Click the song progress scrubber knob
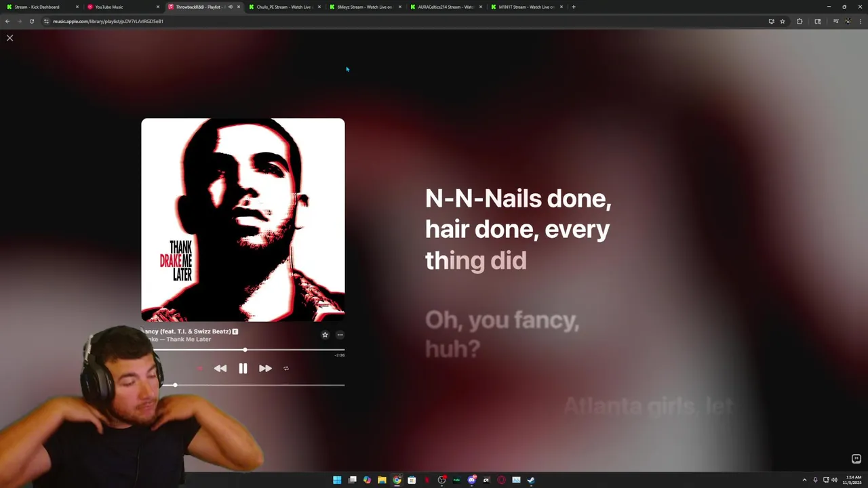The height and width of the screenshot is (488, 868). (x=245, y=350)
